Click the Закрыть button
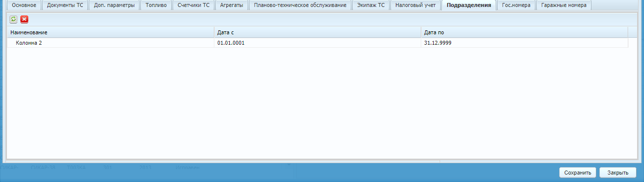 tap(618, 173)
